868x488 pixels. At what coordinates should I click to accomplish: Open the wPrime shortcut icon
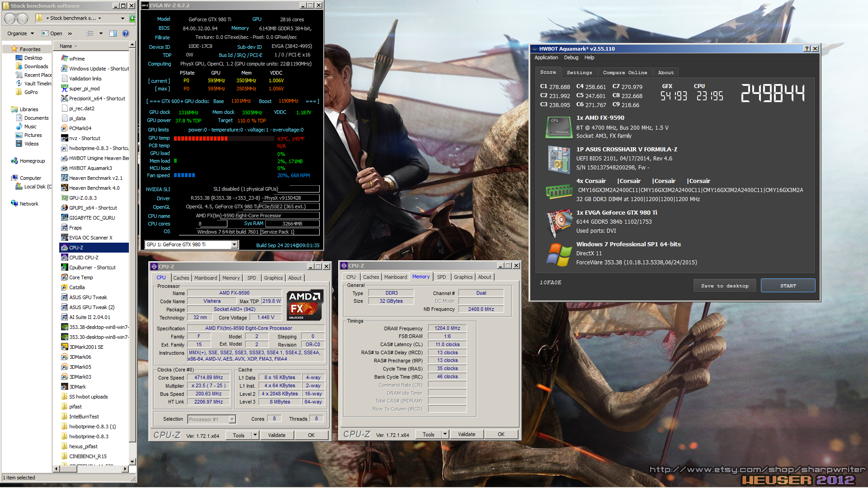click(x=65, y=59)
